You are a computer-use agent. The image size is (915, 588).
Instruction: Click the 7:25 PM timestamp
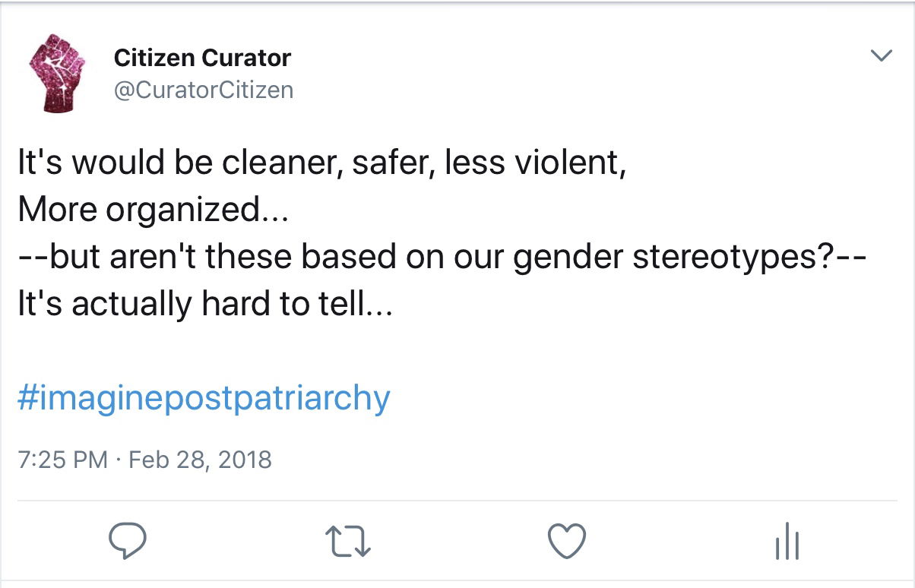[62, 460]
